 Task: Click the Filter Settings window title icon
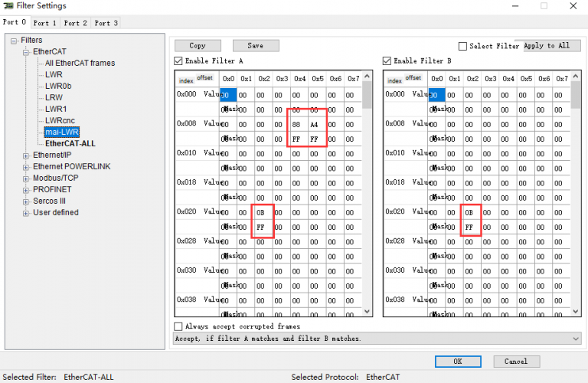7,6
